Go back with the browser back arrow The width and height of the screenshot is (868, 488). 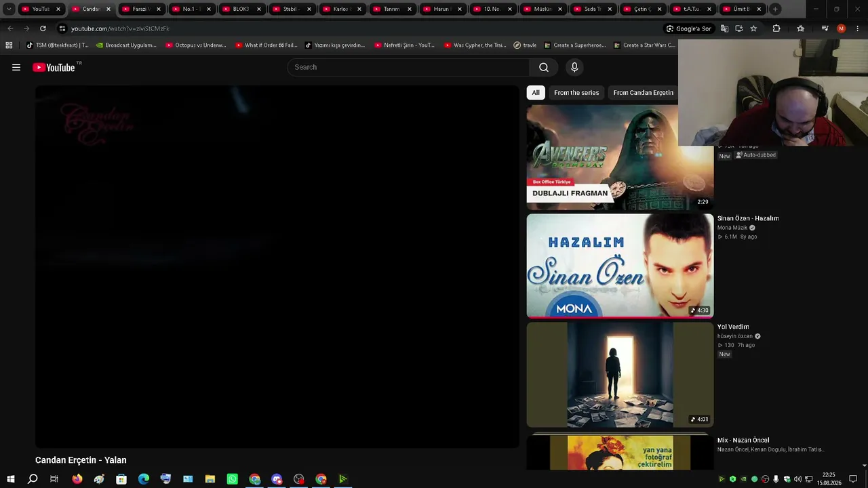coord(10,28)
